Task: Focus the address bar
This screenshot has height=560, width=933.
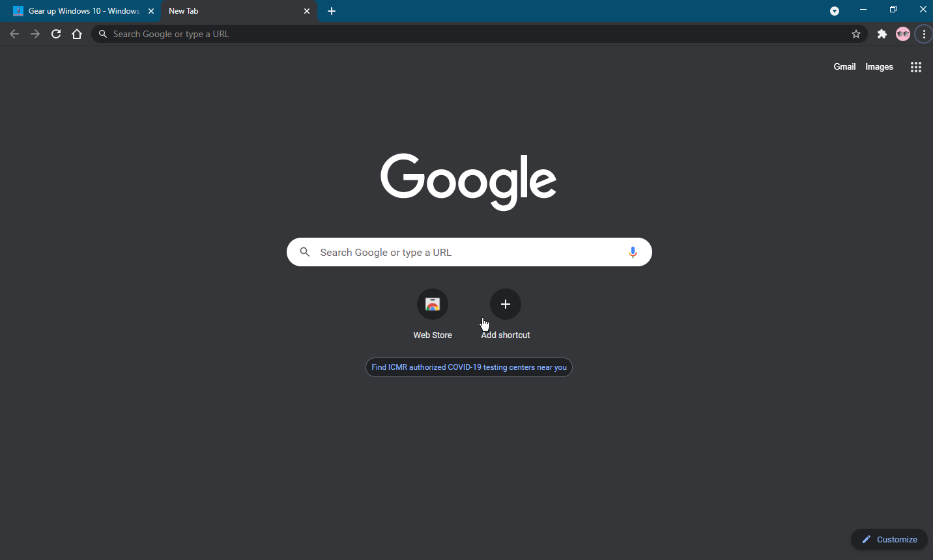Action: [x=480, y=34]
